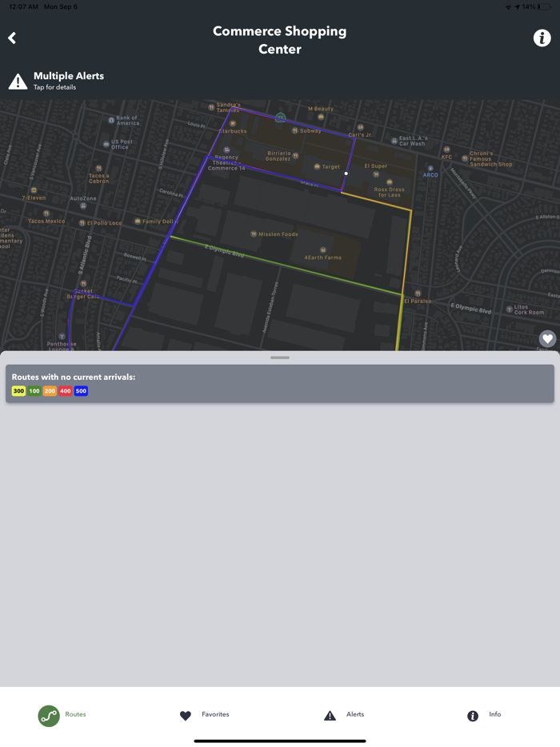Tap the 7-Eleven marker on the map

pos(34,190)
